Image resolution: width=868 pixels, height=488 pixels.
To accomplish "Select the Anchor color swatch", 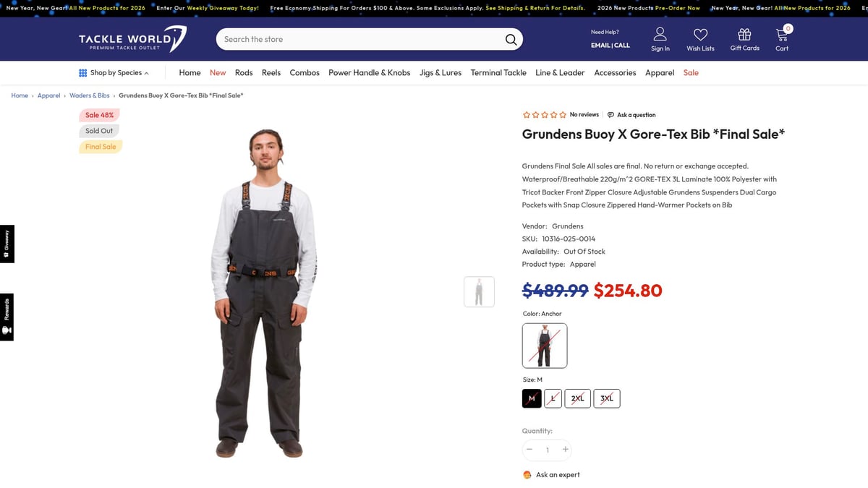I will 545,346.
